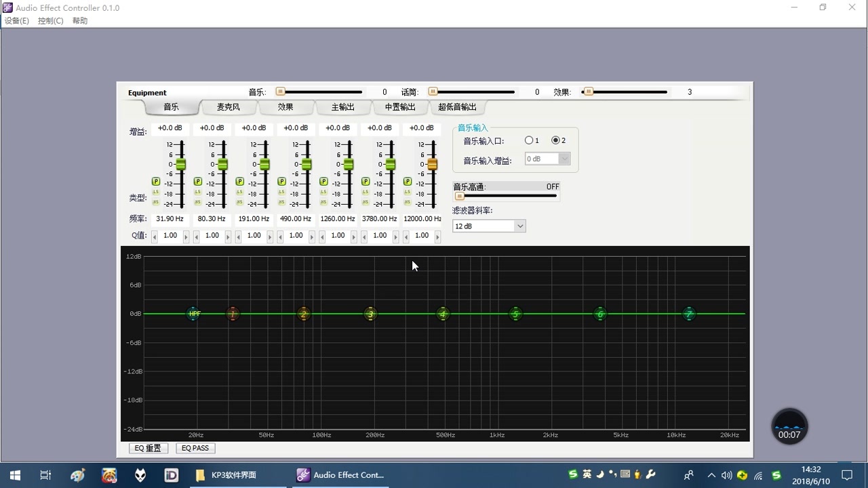Screen dimensions: 868x488
Task: Click the 音乐 volume slider handle at top
Action: tap(280, 91)
